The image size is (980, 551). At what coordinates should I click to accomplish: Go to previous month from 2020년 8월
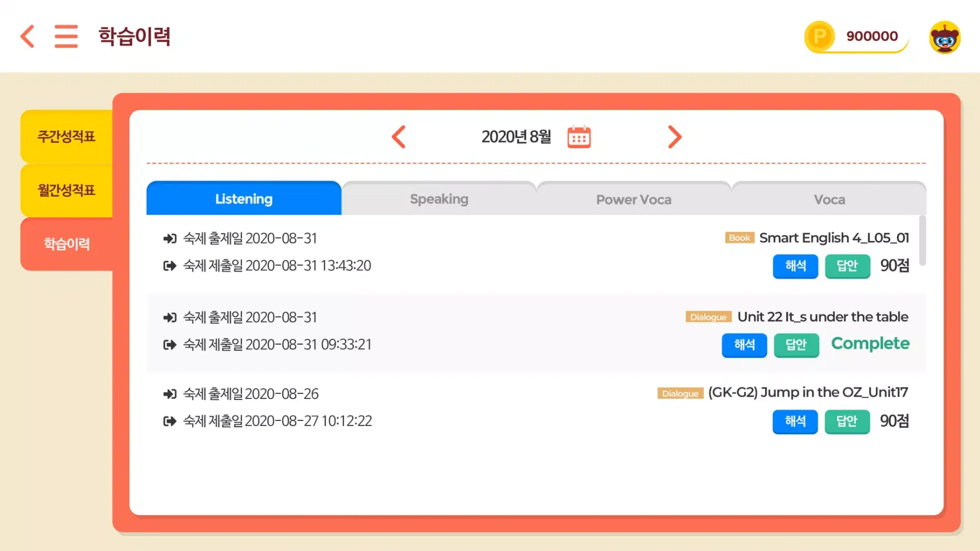[399, 137]
